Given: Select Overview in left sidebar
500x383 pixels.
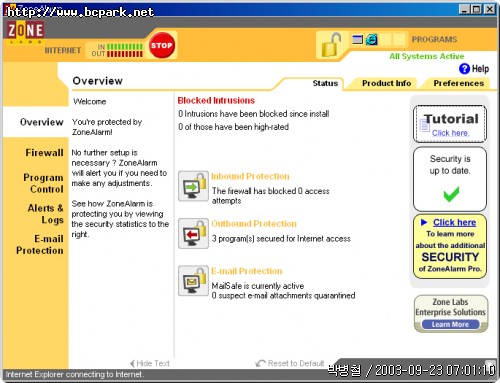Looking at the screenshot, I should pyautogui.click(x=41, y=122).
